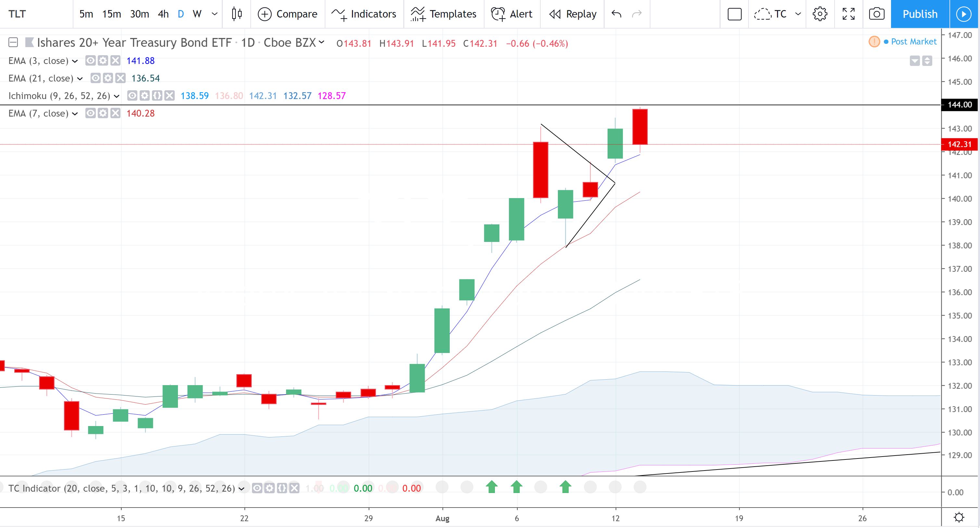The width and height of the screenshot is (980, 528).
Task: Expand the Cboe BZX symbol title dropdown
Action: pos(322,42)
